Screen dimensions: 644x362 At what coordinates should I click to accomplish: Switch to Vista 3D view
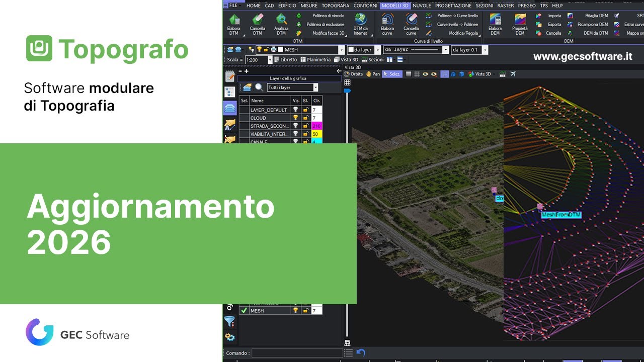pyautogui.click(x=346, y=60)
